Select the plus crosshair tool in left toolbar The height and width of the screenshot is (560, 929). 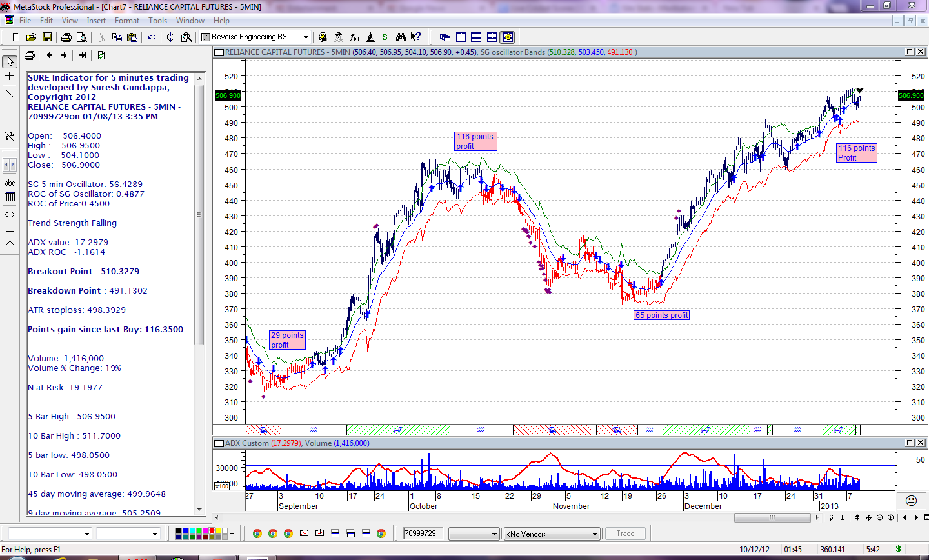tap(10, 76)
